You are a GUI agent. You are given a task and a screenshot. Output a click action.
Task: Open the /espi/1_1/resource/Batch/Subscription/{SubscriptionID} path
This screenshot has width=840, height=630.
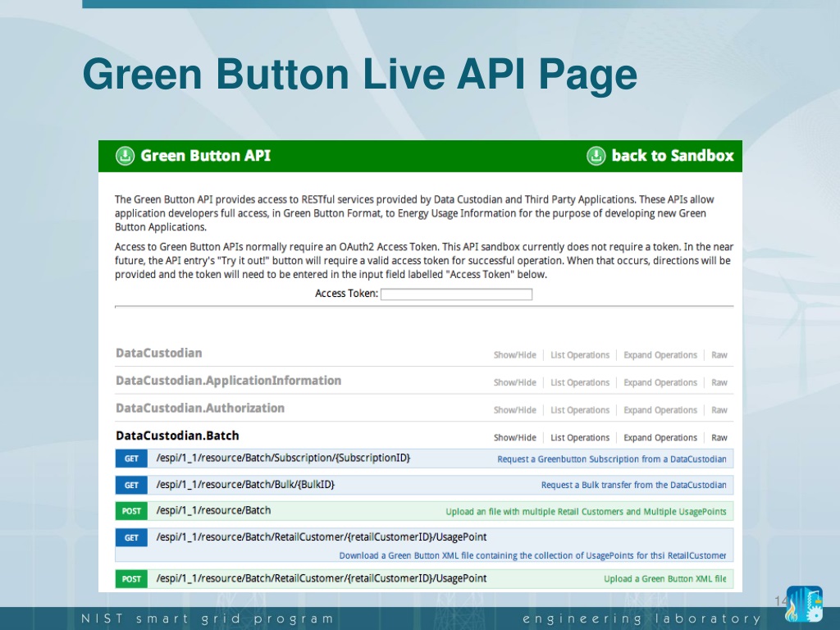point(283,458)
